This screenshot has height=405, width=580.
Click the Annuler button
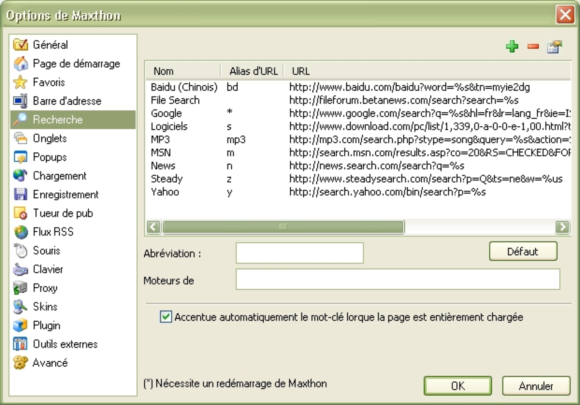click(536, 386)
